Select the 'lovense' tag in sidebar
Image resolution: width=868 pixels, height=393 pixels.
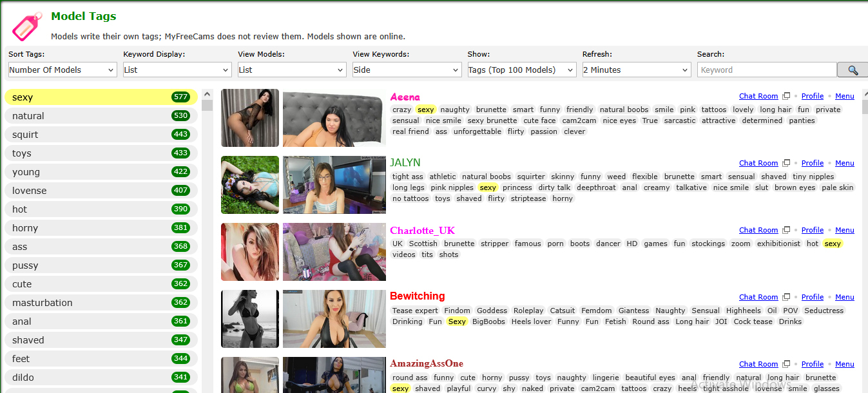click(101, 191)
